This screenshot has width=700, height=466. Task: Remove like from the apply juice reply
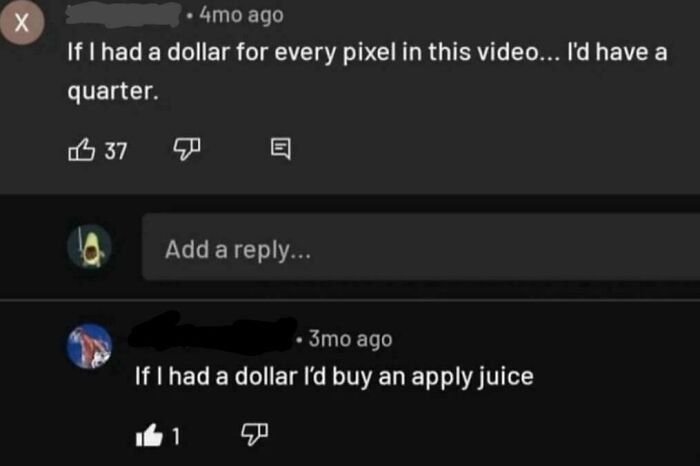149,435
